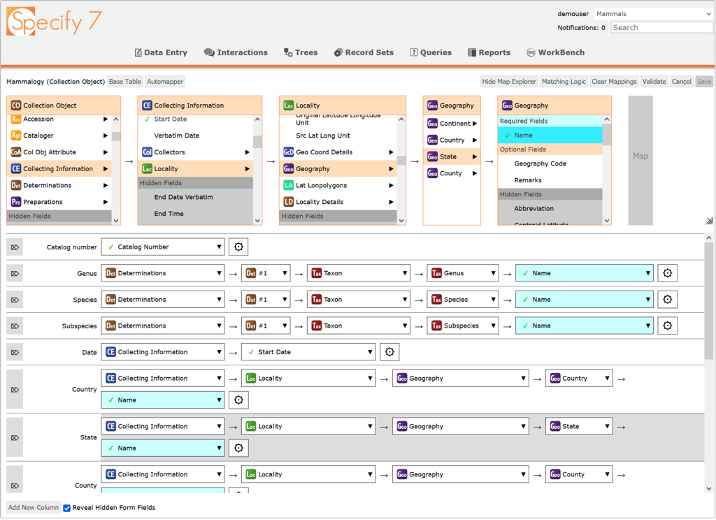Screen dimensions: 716x520
Task: Validate the mappings
Action: [654, 82]
